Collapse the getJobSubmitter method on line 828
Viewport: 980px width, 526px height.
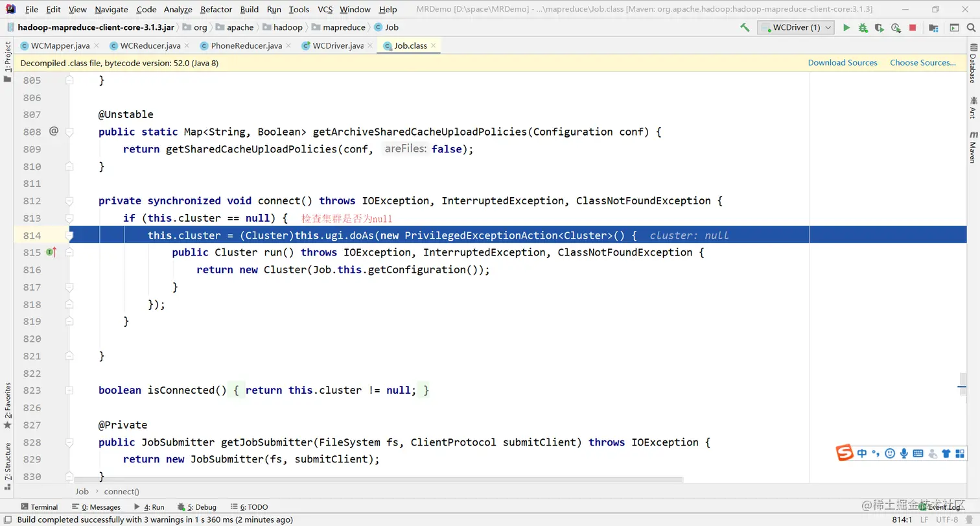pos(69,442)
